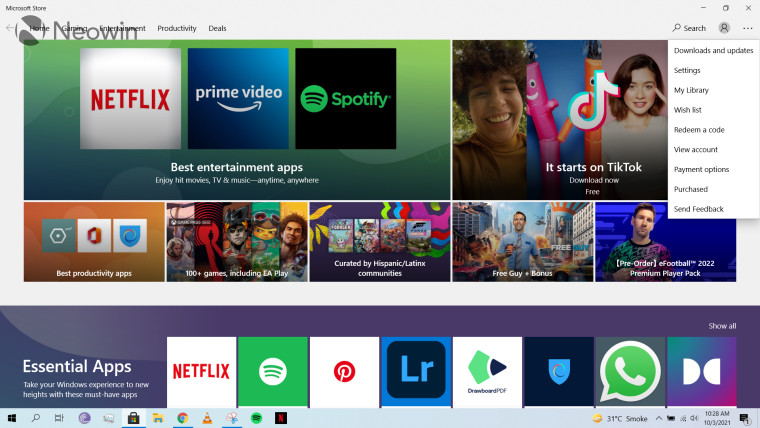Screen dimensions: 760x428
Task: Show hidden system tray icons
Action: (x=659, y=418)
